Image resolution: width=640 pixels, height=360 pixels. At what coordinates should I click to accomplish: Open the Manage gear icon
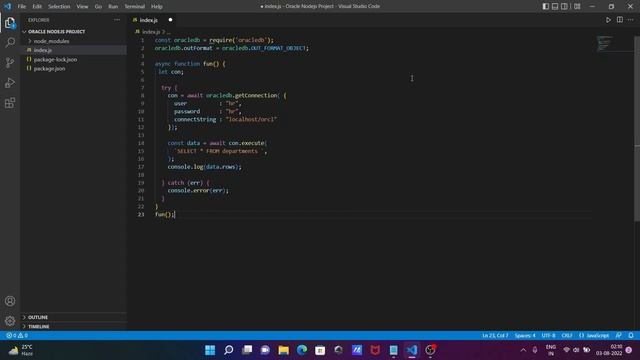pyautogui.click(x=10, y=321)
